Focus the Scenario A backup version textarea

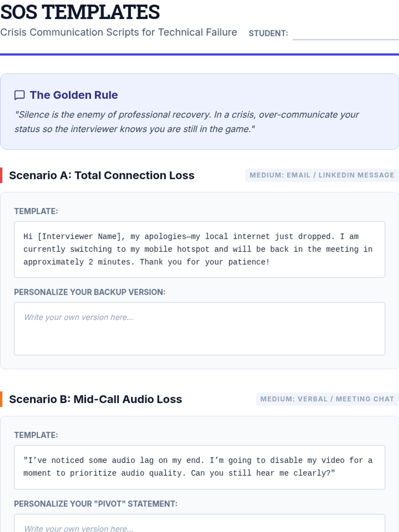[x=199, y=329]
